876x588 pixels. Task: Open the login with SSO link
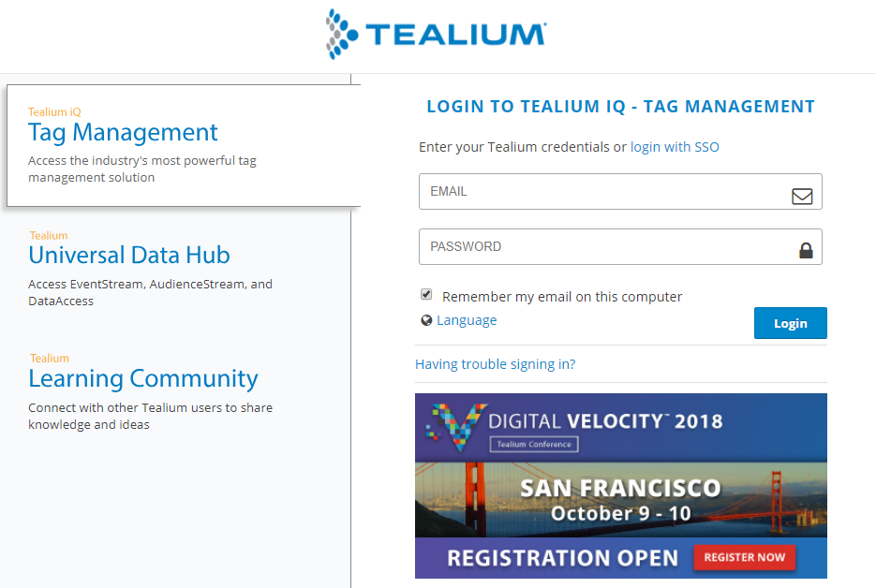[675, 147]
